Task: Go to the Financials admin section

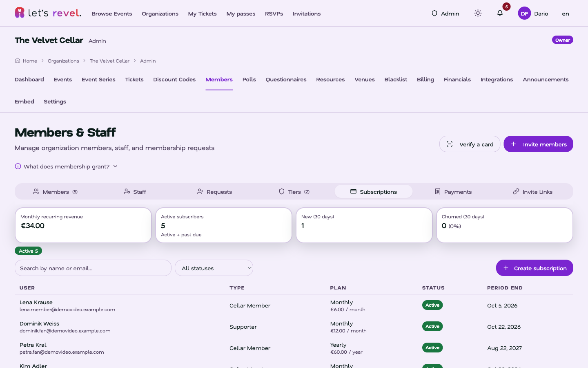Action: [x=457, y=80]
